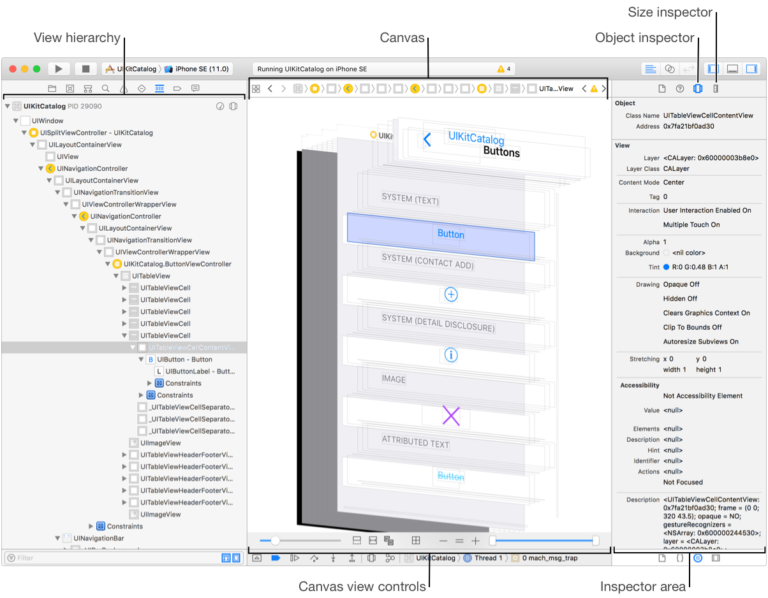Image resolution: width=768 pixels, height=598 pixels.
Task: Open the Object inspector
Action: [x=697, y=89]
